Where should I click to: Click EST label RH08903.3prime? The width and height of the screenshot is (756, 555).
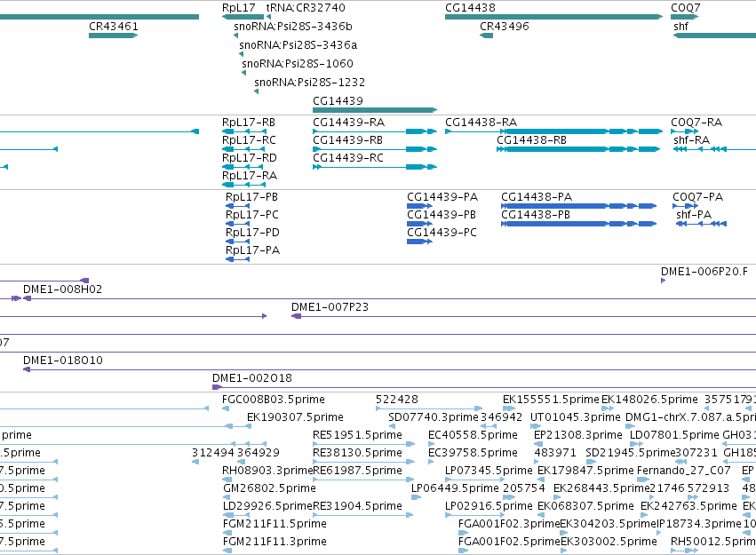pos(267,471)
